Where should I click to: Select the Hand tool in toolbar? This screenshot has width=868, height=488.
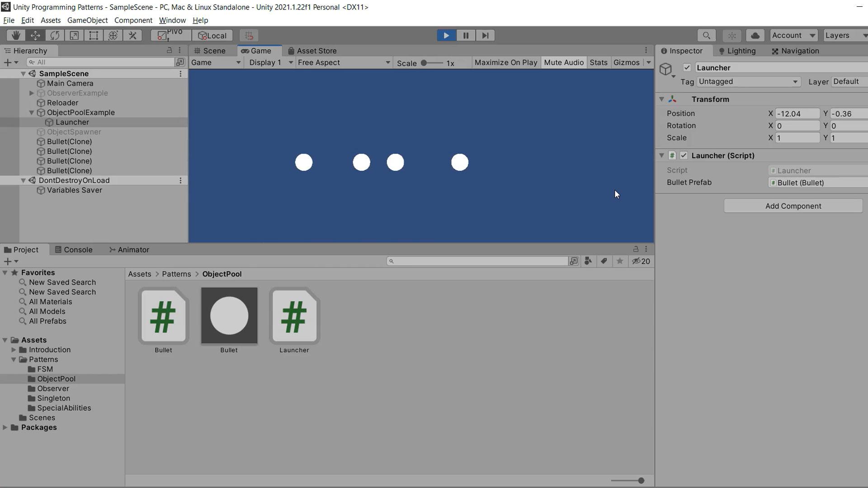tap(16, 35)
